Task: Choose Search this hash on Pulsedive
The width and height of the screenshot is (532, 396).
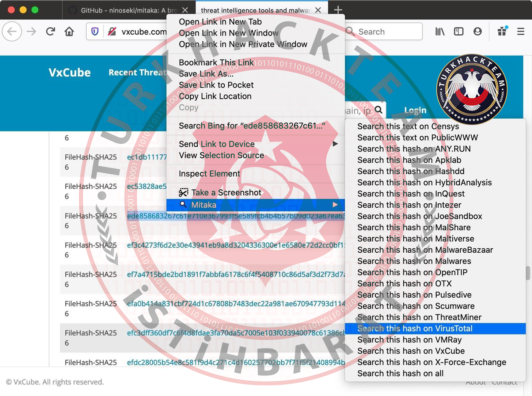Action: [x=435, y=295]
